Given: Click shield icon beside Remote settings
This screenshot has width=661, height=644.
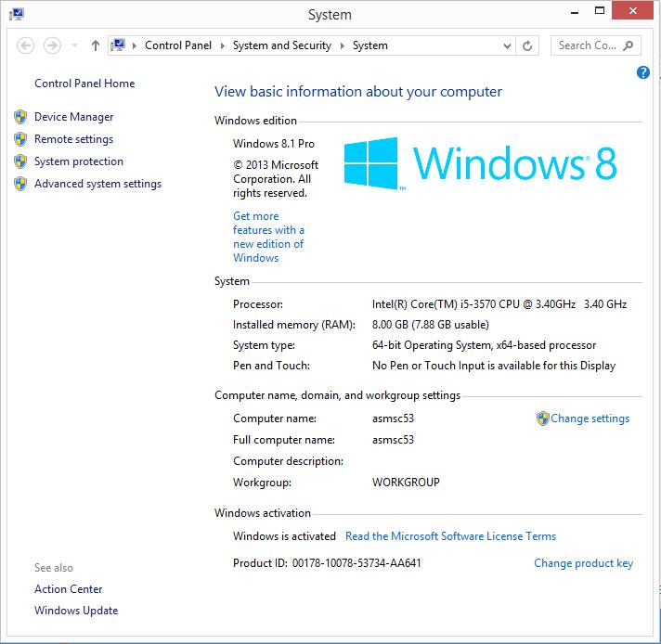Looking at the screenshot, I should tap(20, 139).
